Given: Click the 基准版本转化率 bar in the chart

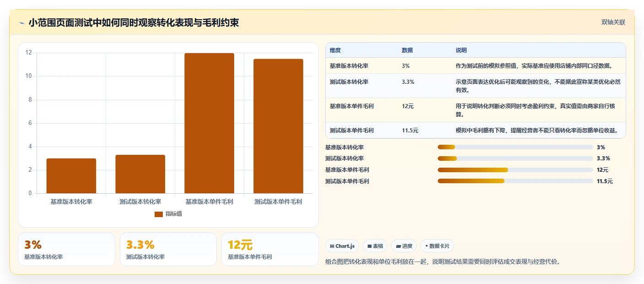Looking at the screenshot, I should pyautogui.click(x=71, y=176).
